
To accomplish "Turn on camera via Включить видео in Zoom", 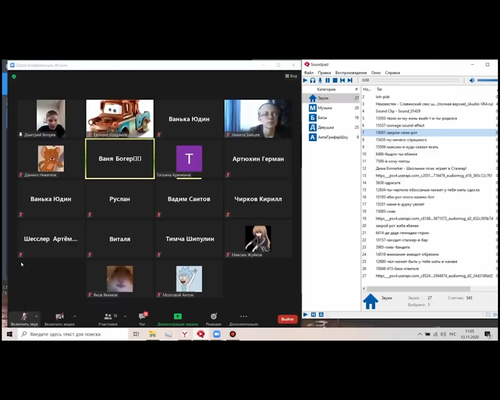I will 60,319.
